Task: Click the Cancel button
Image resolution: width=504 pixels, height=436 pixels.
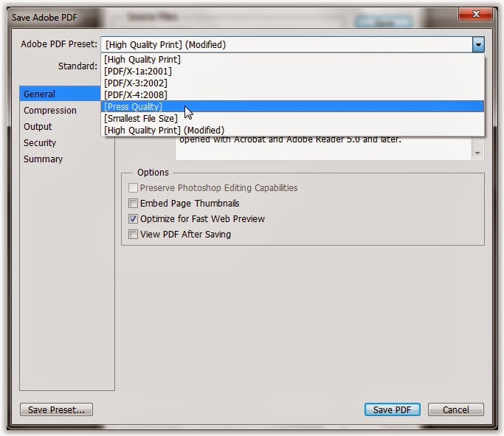Action: 456,409
